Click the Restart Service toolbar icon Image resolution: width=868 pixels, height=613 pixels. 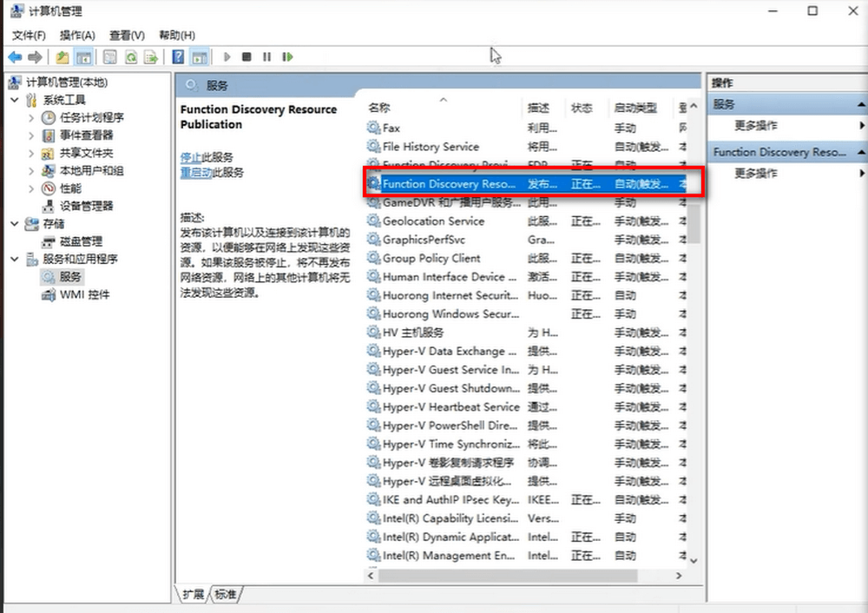(287, 57)
